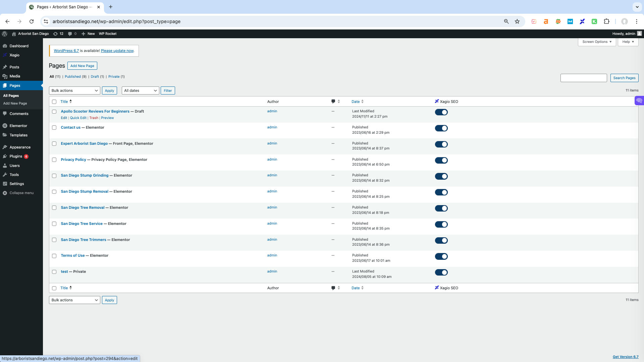Click the pink extension icon in toolbar
Screen dimensions: 644x362
coord(534,21)
